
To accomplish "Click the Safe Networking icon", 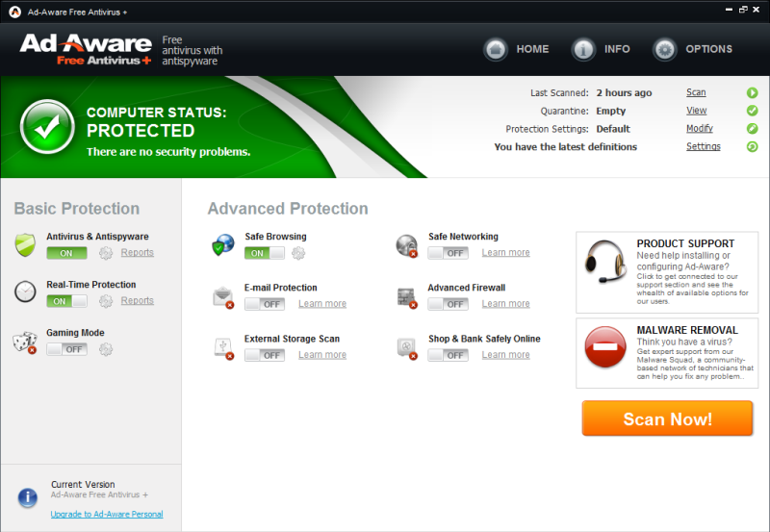I will (406, 246).
